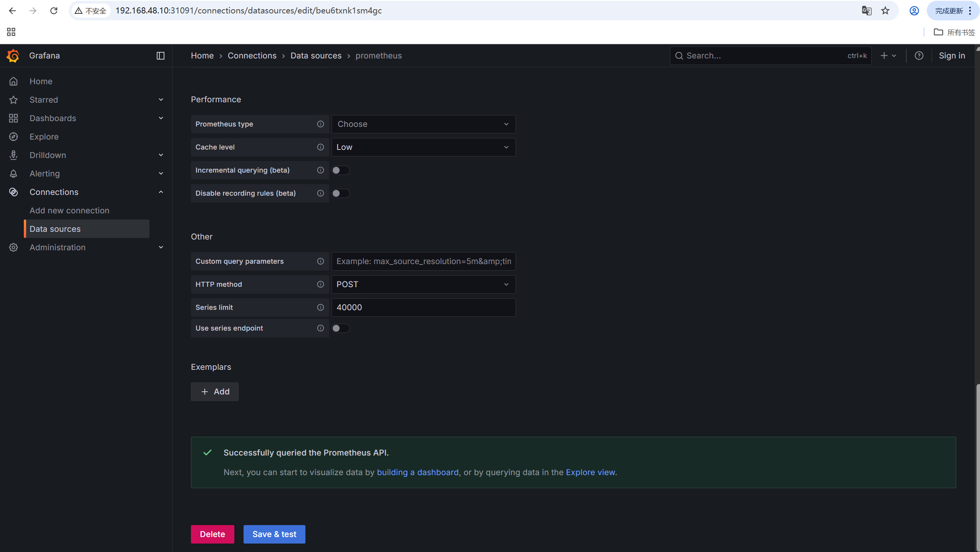Image resolution: width=980 pixels, height=552 pixels.
Task: Open the Cache level dropdown
Action: pyautogui.click(x=423, y=147)
